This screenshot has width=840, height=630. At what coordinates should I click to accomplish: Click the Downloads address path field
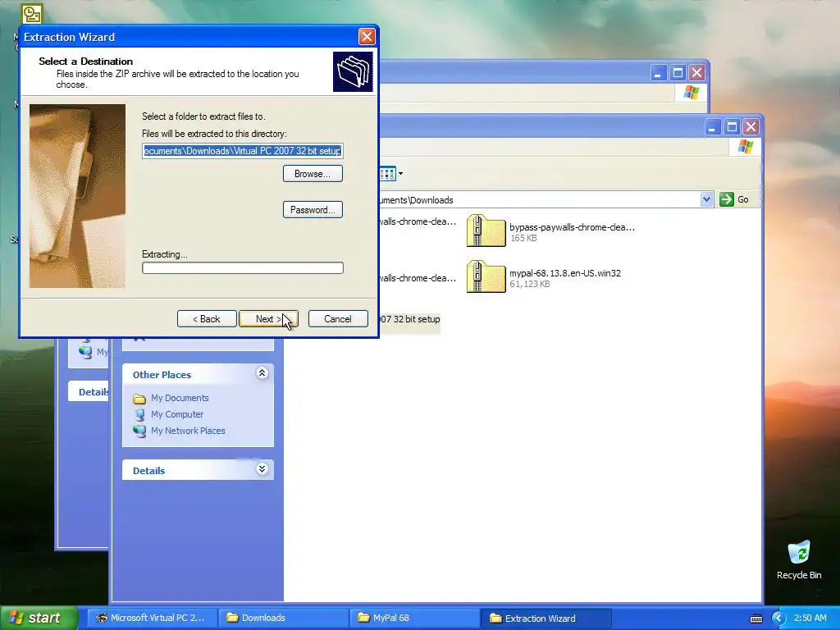pyautogui.click(x=538, y=200)
